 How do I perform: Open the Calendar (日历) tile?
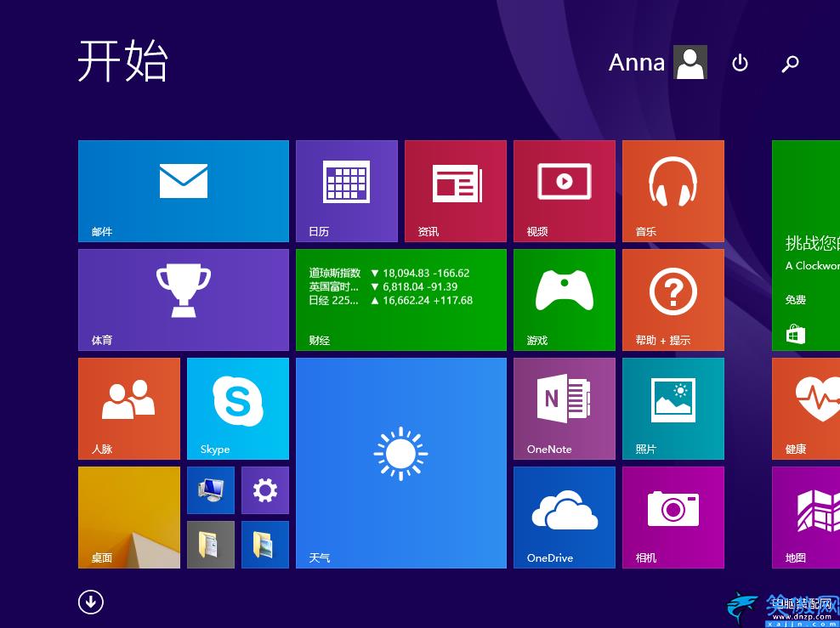347,191
